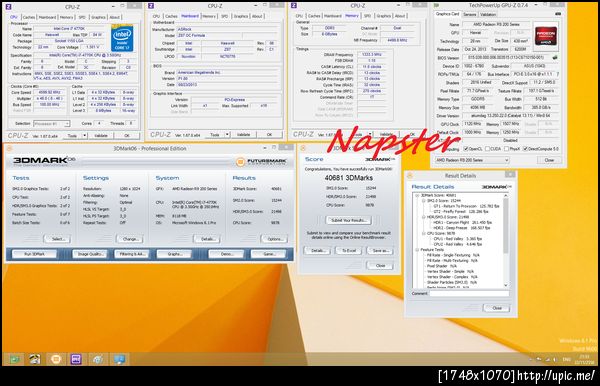This screenshot has height=386, width=600.
Task: Click into the Comment input field
Action: (470, 293)
